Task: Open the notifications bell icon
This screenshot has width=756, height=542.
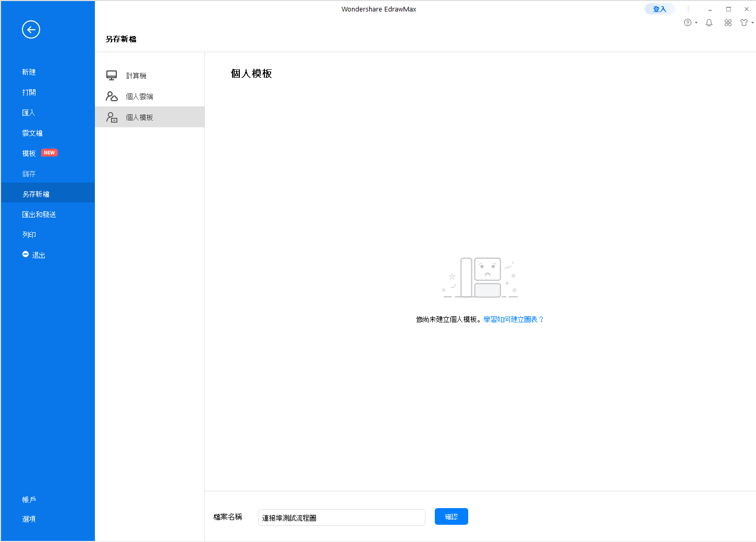Action: (709, 22)
